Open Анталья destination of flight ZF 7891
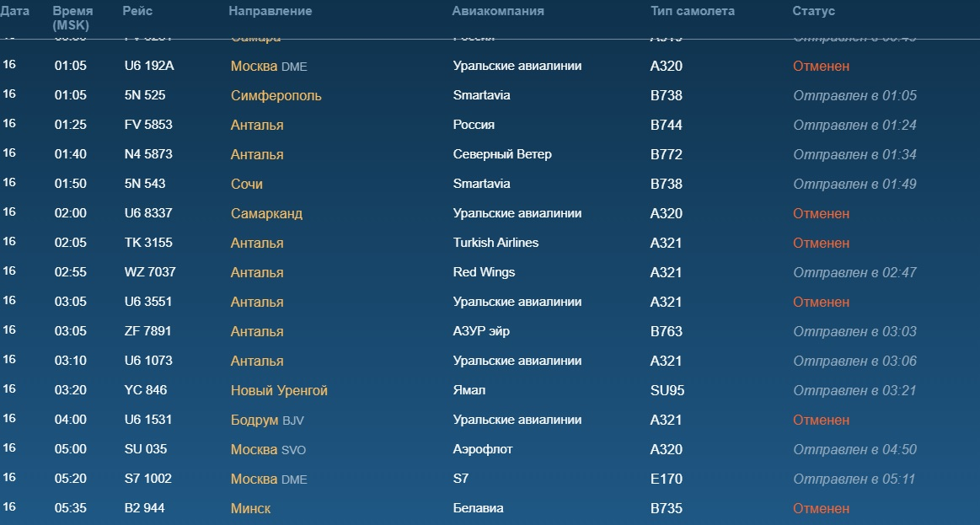The height and width of the screenshot is (525, 980). 257,331
